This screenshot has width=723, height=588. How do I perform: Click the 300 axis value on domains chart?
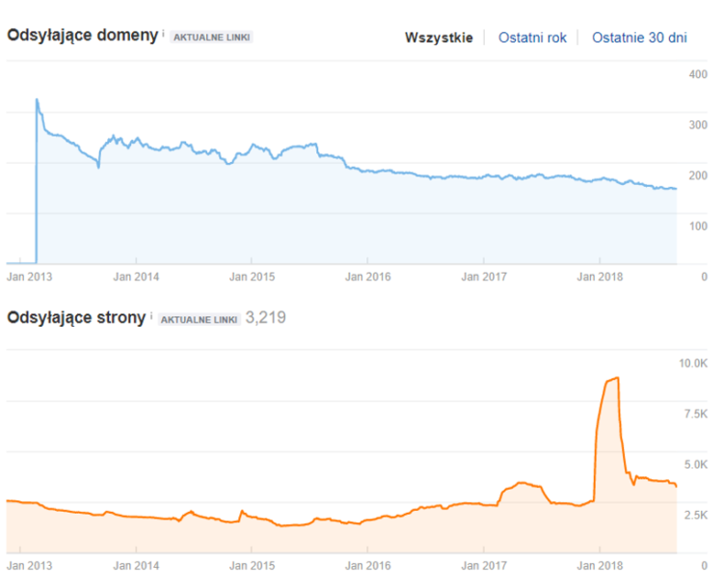[698, 125]
